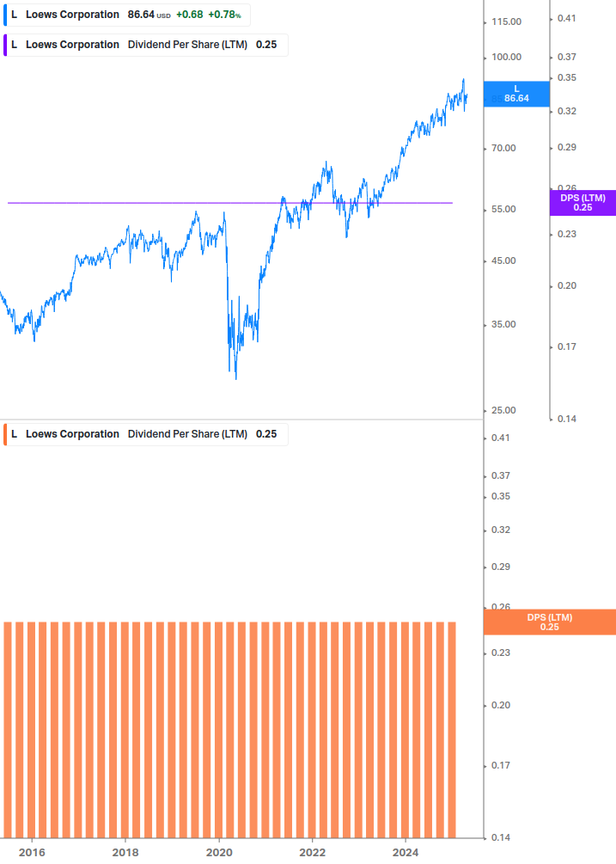
Task: Click the purple DPS (LTM) 0.25 tag
Action: [582, 203]
